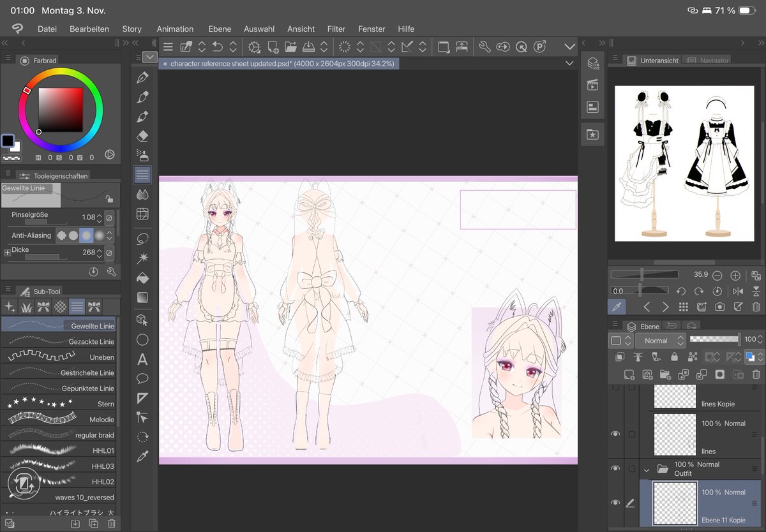This screenshot has width=766, height=532.
Task: Open the Normal blend mode dropdown
Action: click(x=660, y=340)
